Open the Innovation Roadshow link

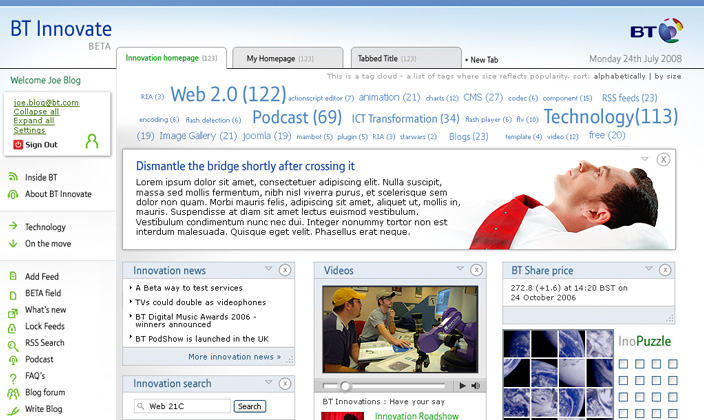pos(417,416)
